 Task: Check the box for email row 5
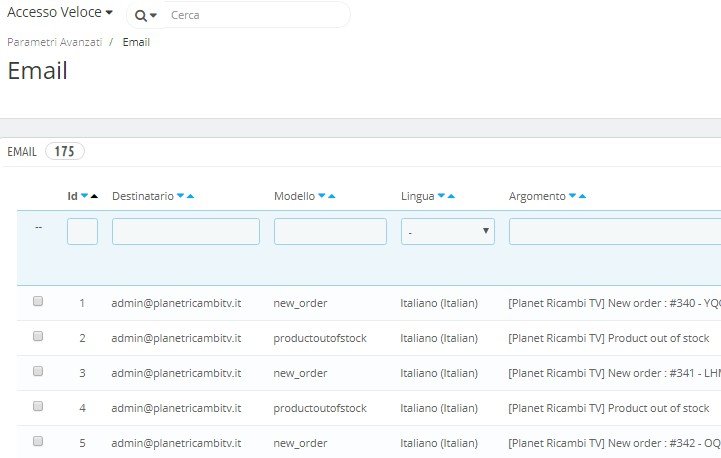click(x=38, y=441)
